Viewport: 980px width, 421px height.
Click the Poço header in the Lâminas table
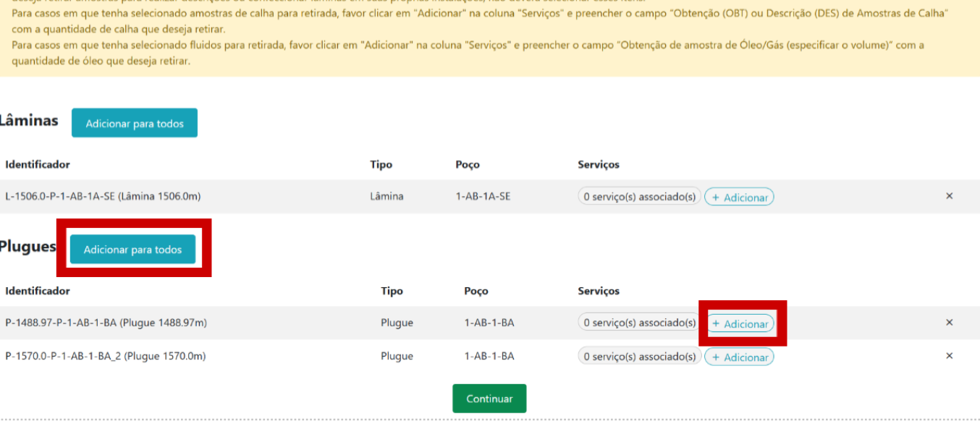(x=468, y=164)
